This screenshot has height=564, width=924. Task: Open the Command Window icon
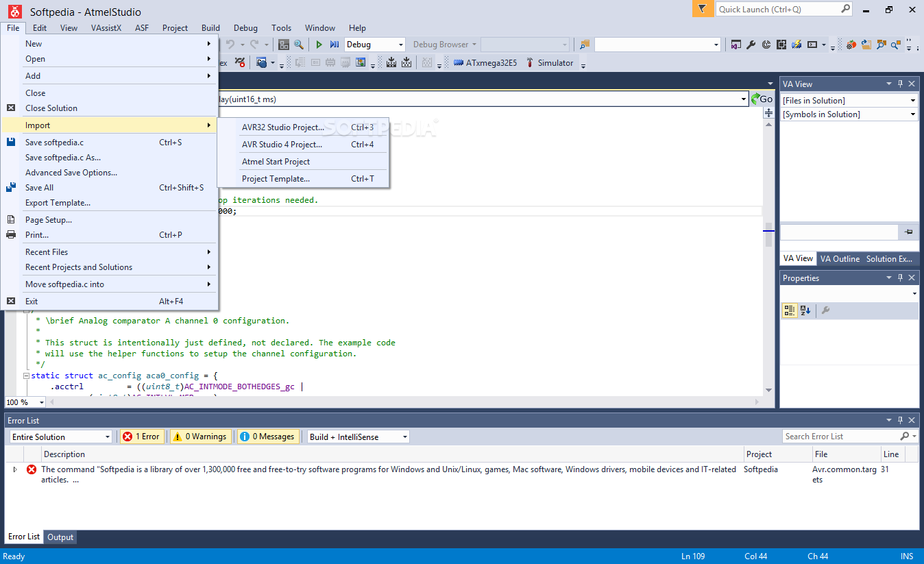tap(812, 45)
